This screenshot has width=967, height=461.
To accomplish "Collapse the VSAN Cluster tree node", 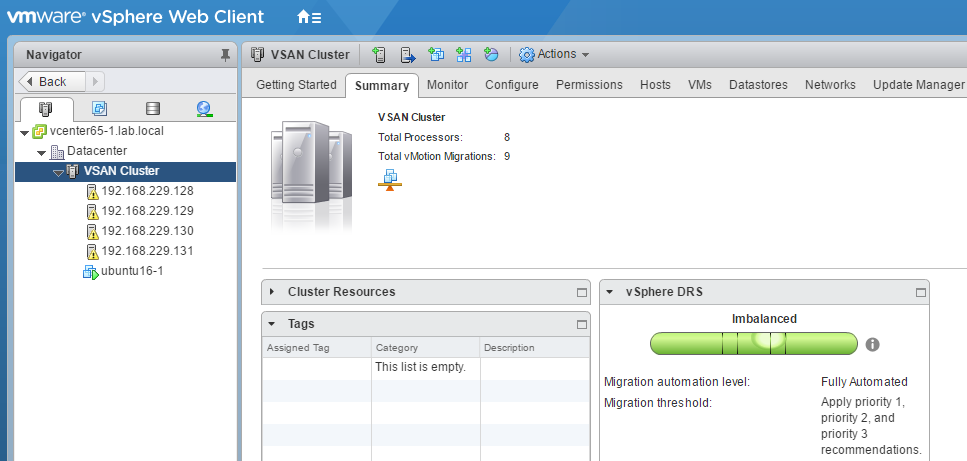I will 58,173.
